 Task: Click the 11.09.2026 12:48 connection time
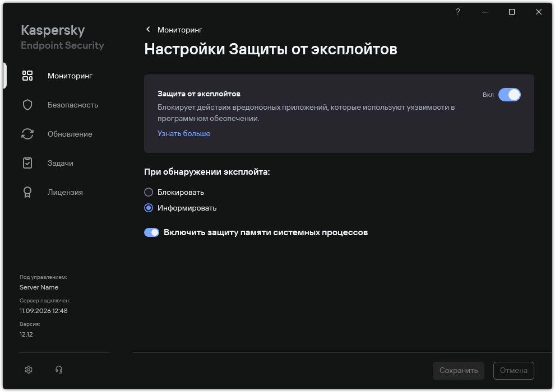[x=44, y=311]
